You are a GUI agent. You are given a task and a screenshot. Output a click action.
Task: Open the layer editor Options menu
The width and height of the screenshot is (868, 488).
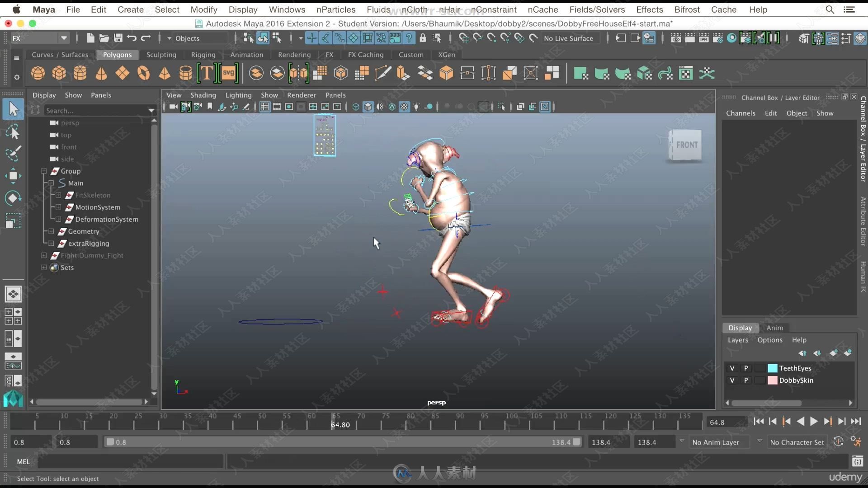point(770,340)
